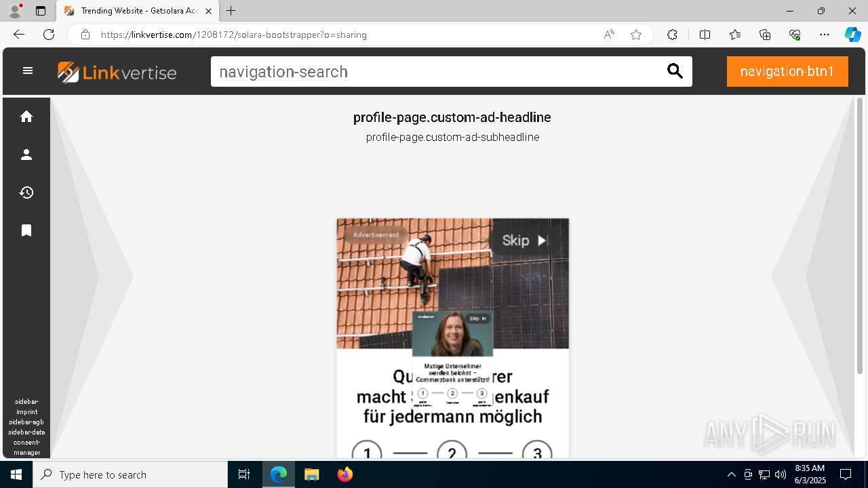
Task: Open File Explorer from taskbar
Action: click(x=311, y=474)
